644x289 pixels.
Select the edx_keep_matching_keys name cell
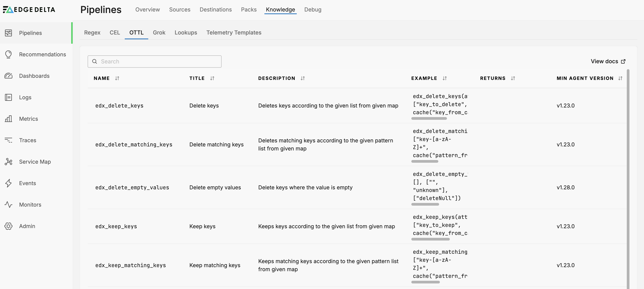pyautogui.click(x=130, y=265)
